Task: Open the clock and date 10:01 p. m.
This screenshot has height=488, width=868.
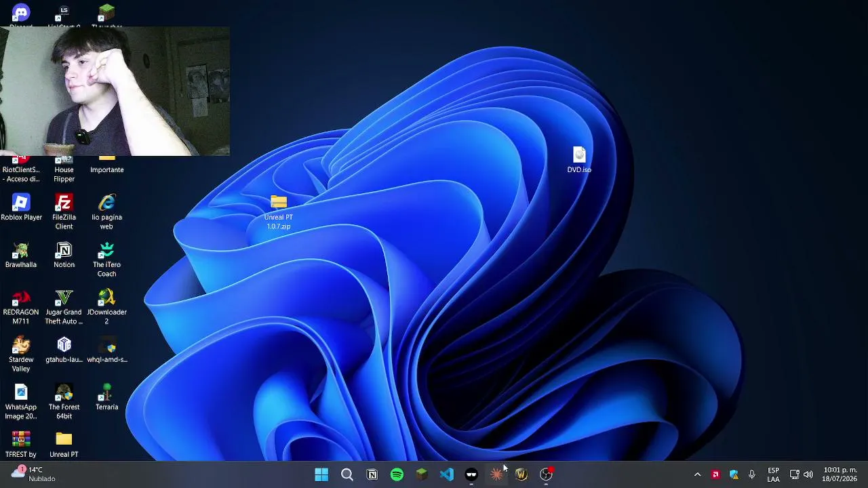Action: [840, 474]
